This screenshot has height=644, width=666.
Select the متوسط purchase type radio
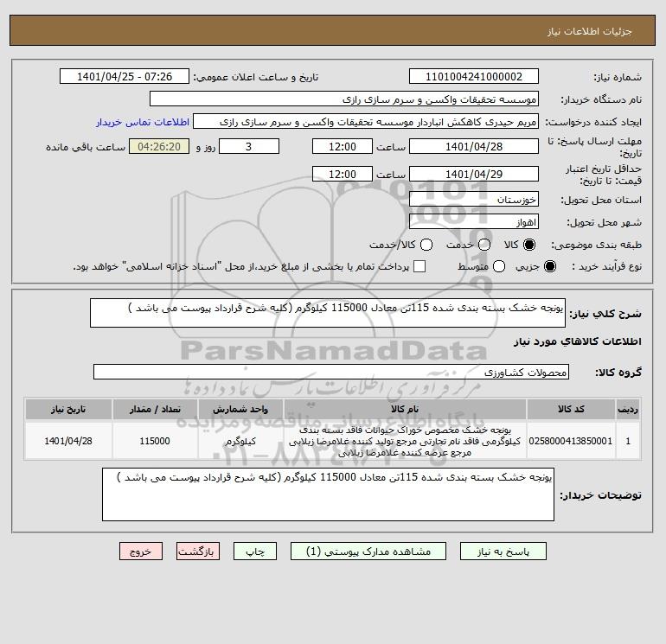click(499, 266)
